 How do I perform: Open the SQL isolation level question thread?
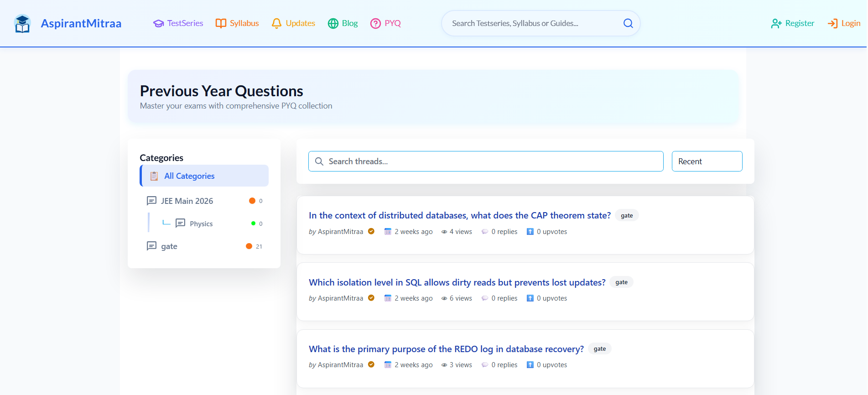click(x=457, y=282)
